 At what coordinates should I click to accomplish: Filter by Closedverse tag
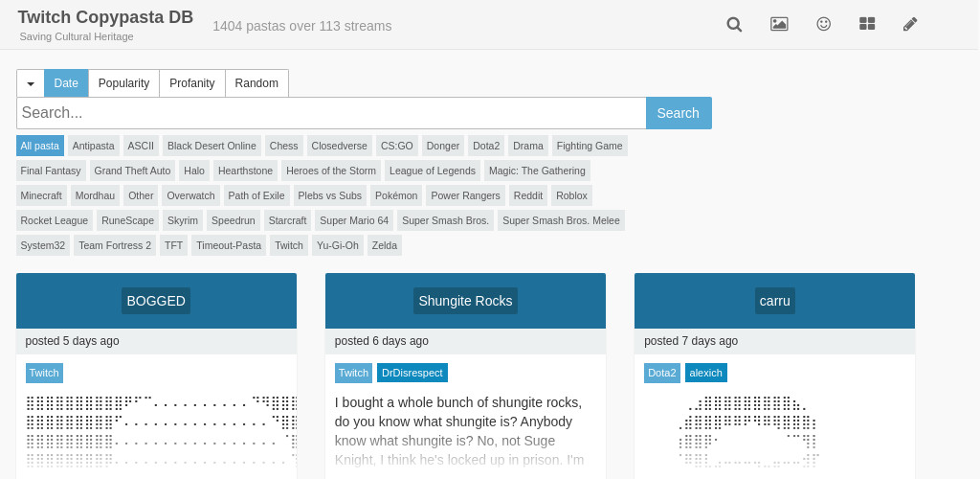(x=340, y=146)
